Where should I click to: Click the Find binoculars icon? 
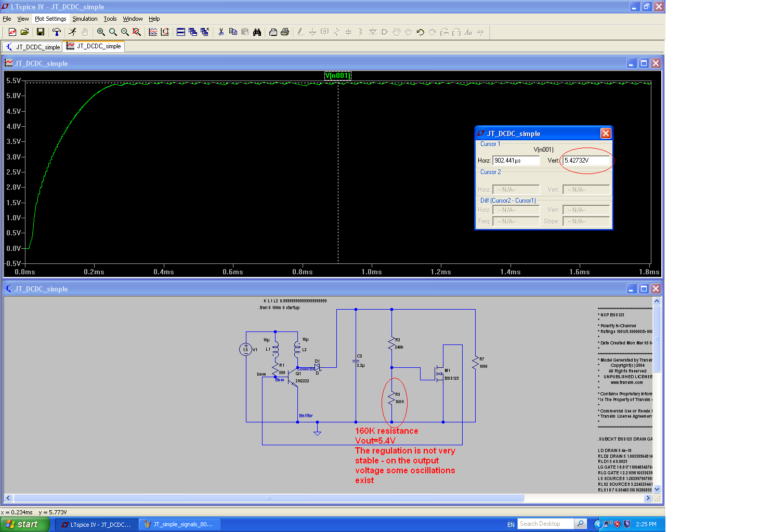click(257, 32)
